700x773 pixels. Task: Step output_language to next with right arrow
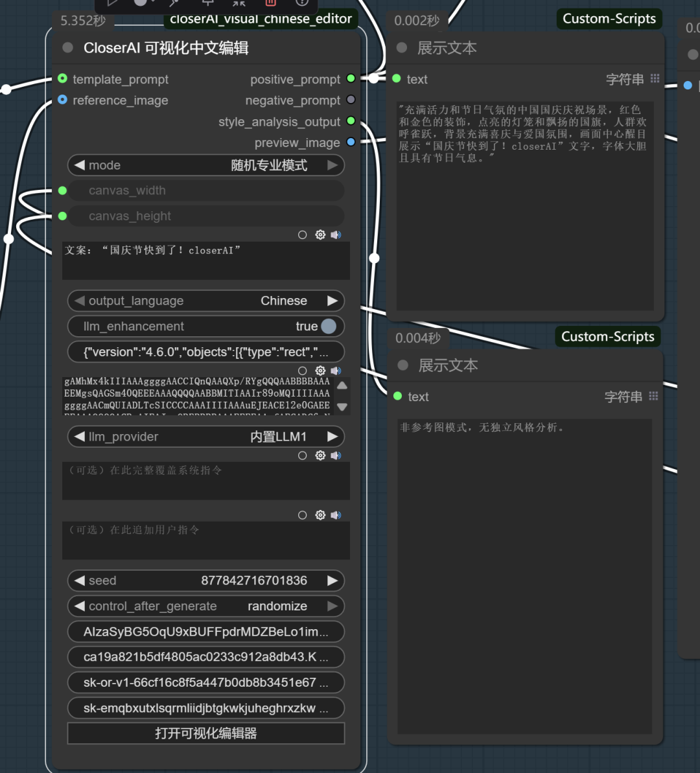tap(332, 301)
